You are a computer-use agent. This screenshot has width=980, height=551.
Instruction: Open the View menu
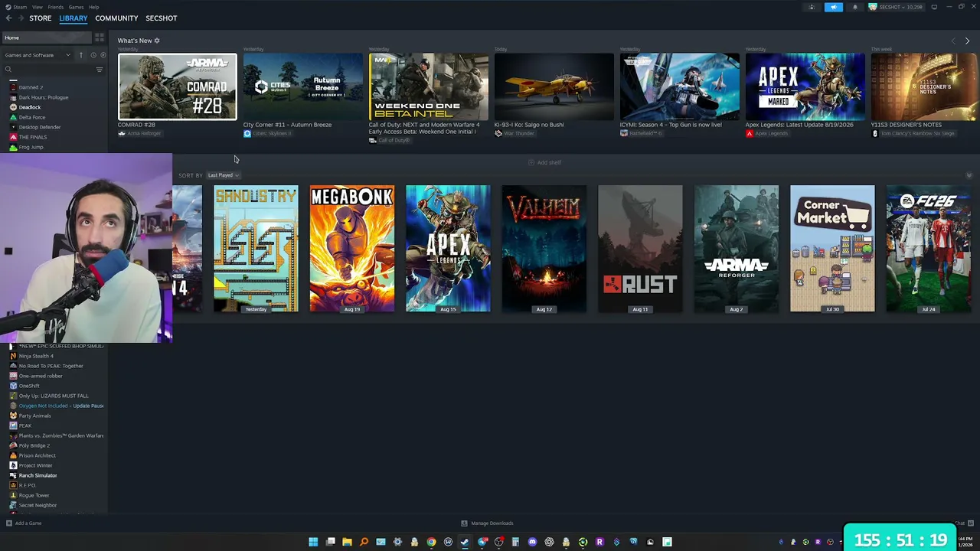[37, 7]
